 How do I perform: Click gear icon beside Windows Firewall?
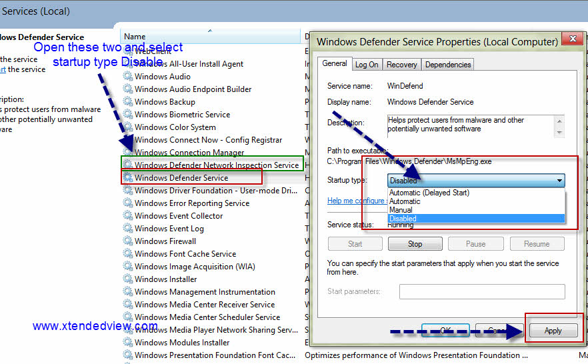click(128, 241)
